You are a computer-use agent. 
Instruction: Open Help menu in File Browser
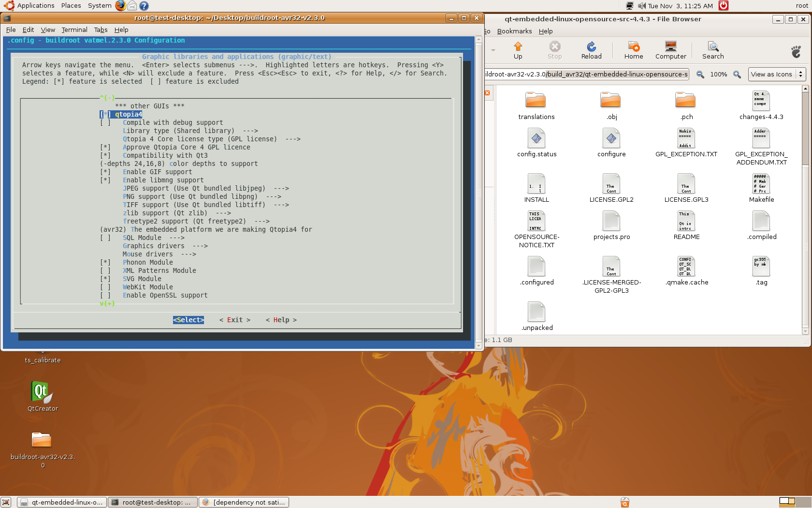(546, 31)
